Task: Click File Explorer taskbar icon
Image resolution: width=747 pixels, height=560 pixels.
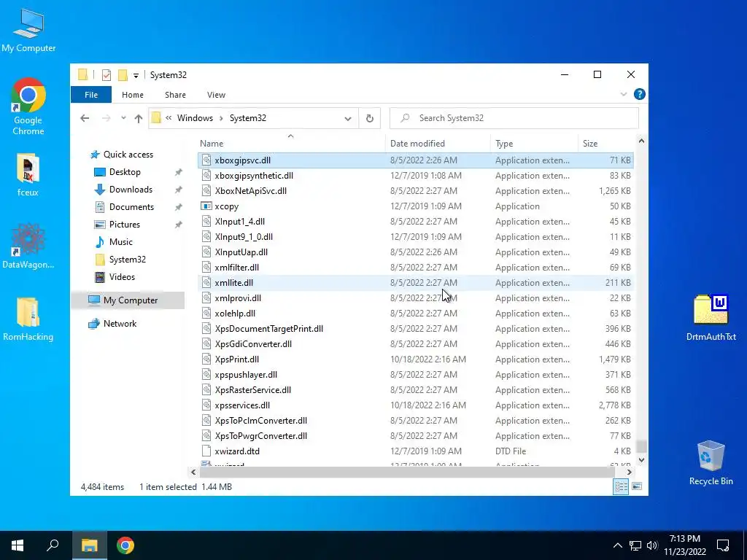Action: [x=89, y=545]
